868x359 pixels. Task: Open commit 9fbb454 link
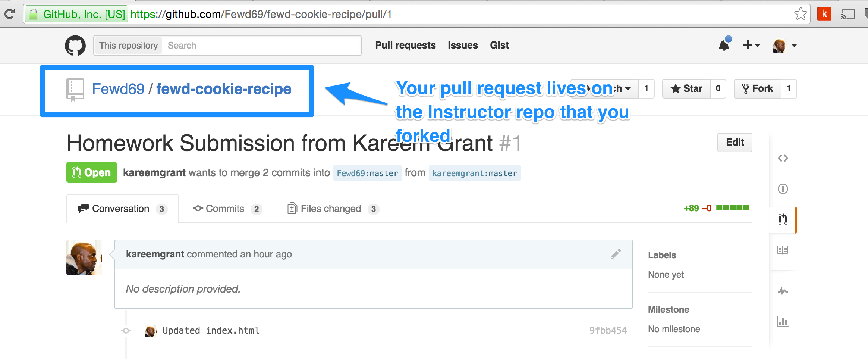pos(608,330)
